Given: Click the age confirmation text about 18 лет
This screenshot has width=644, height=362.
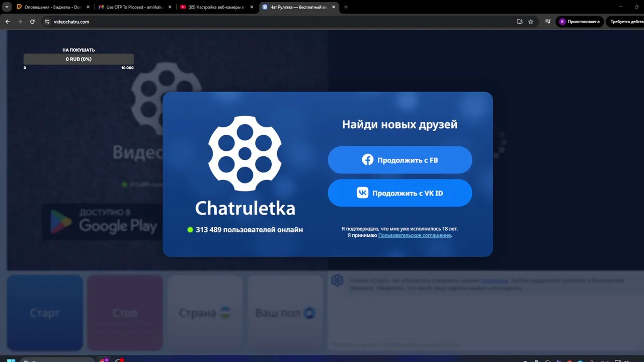Looking at the screenshot, I should 400,229.
